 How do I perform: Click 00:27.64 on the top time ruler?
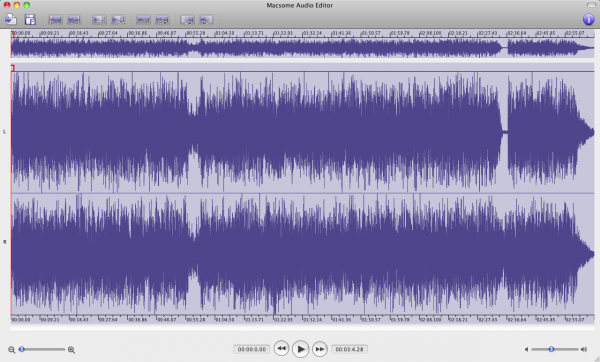pos(108,33)
